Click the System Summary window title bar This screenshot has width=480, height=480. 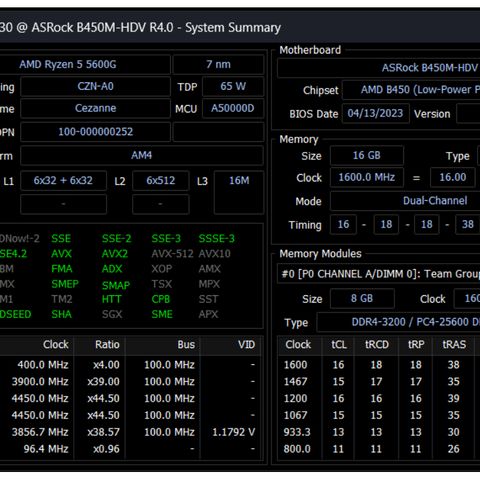click(240, 27)
